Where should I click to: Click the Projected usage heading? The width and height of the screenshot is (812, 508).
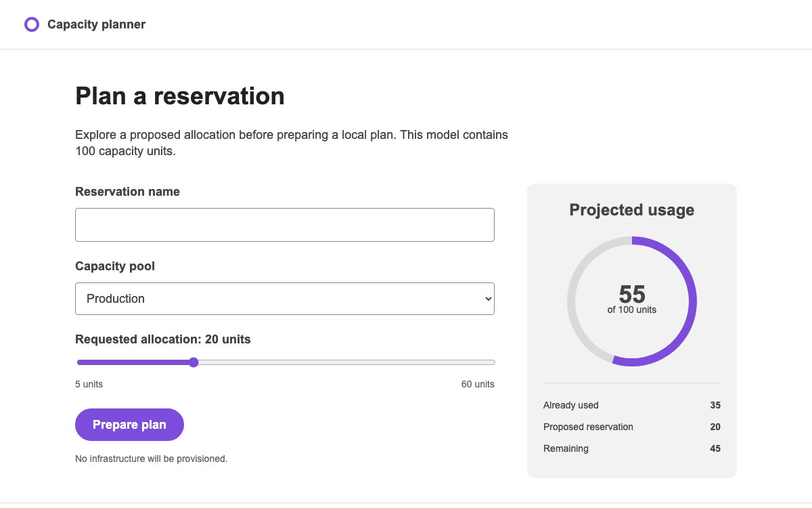(632, 210)
